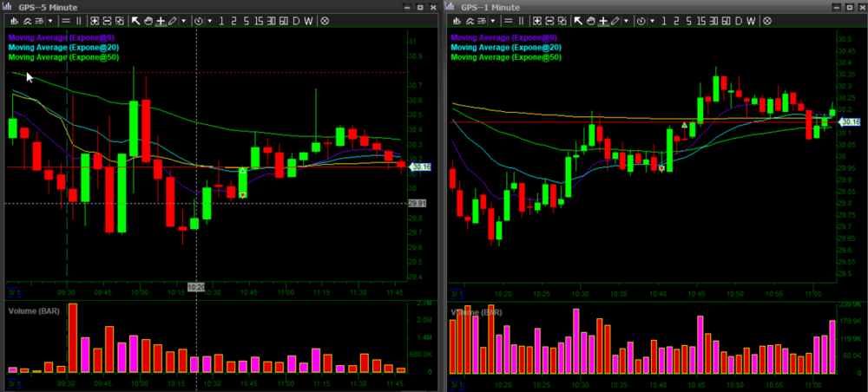The image size is (868, 392).
Task: Click the volume bars study icon in 5 Minute chart
Action: pyautogui.click(x=13, y=19)
